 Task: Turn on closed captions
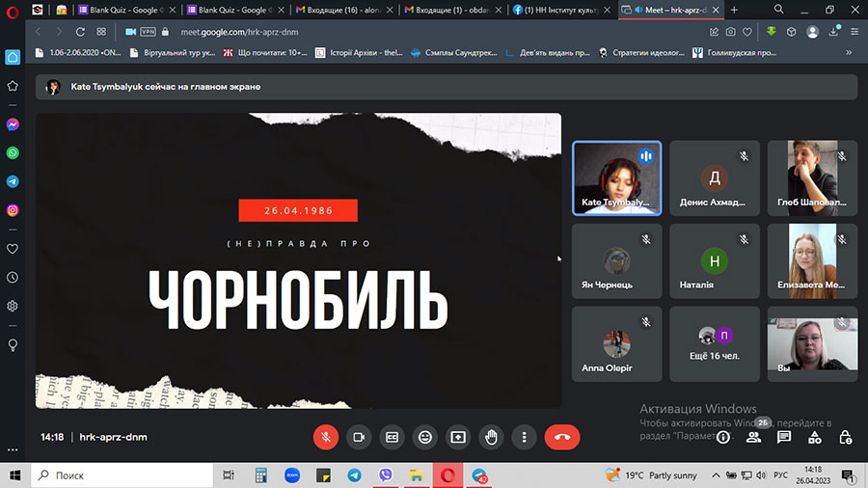[x=392, y=437]
